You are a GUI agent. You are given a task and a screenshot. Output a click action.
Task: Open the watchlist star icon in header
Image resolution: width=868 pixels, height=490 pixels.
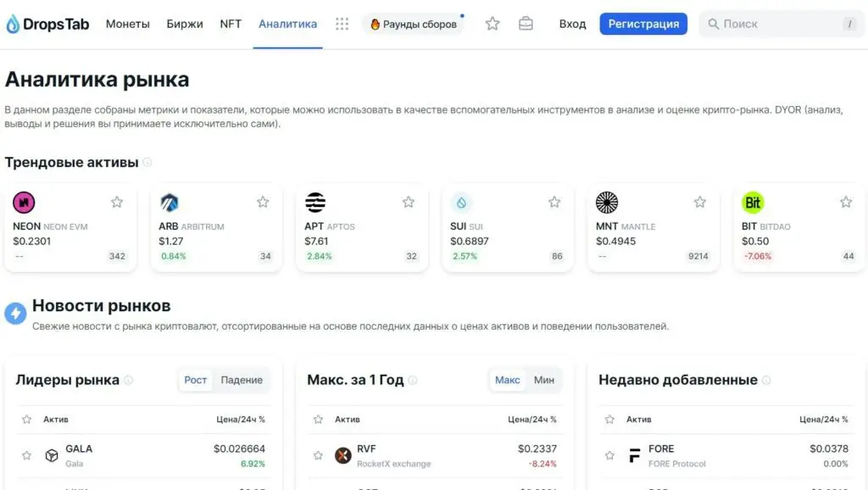click(492, 24)
